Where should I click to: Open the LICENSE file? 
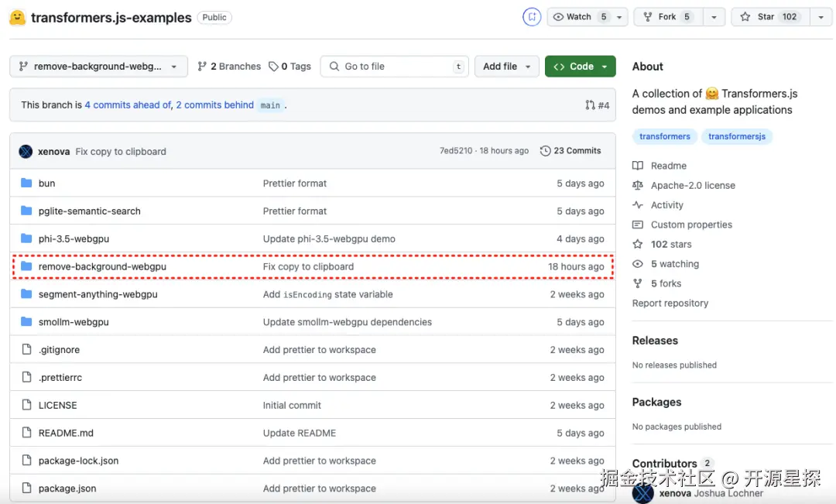[x=57, y=405]
